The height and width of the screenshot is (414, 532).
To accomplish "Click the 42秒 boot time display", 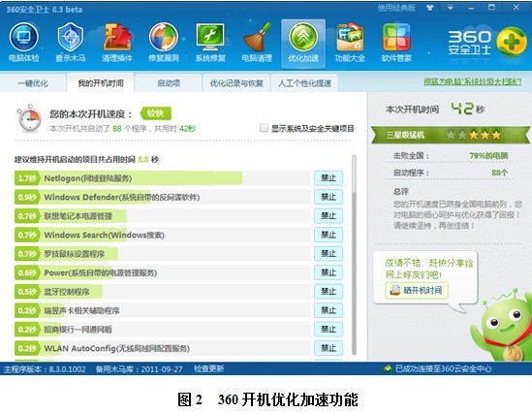I will (467, 109).
